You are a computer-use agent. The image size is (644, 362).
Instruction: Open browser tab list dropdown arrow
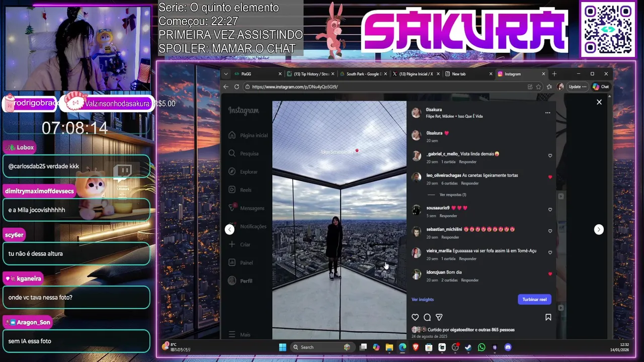click(x=226, y=74)
